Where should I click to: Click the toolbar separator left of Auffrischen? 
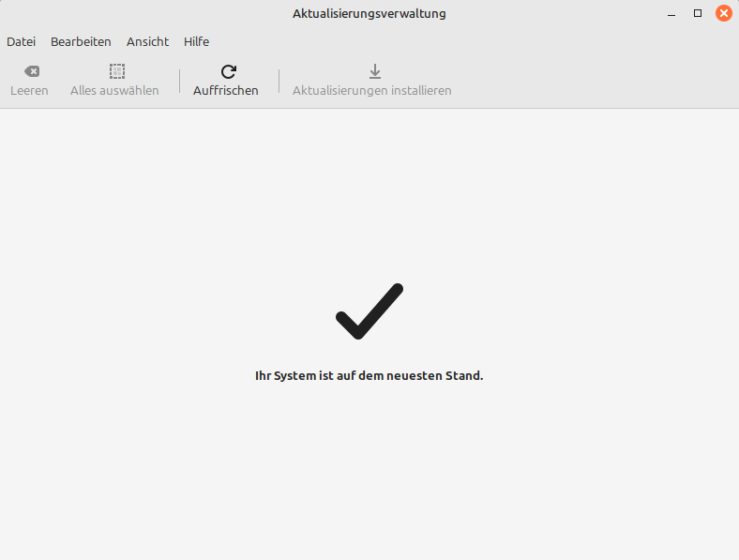179,81
